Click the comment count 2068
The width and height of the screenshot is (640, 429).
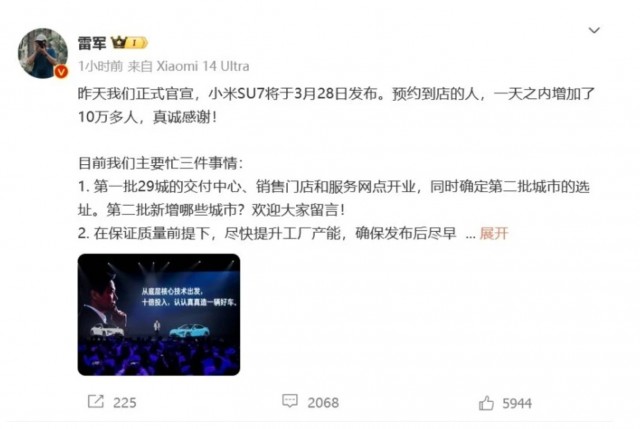pyautogui.click(x=323, y=403)
